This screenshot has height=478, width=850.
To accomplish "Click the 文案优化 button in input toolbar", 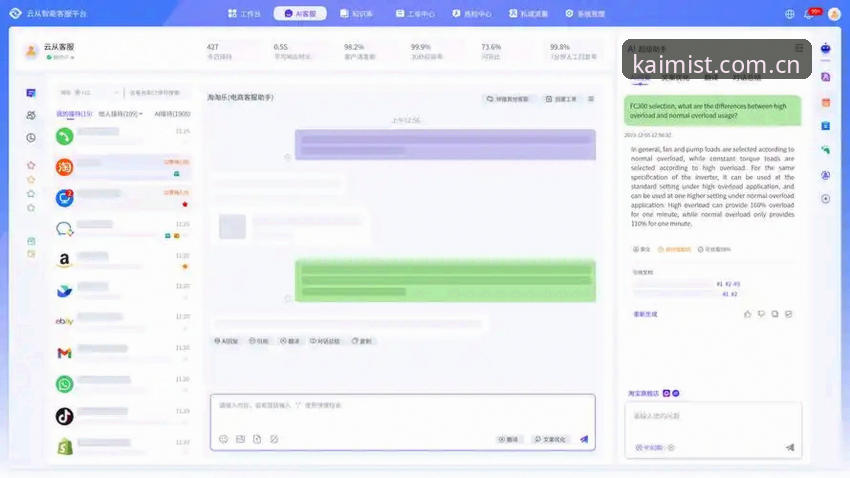I will [x=550, y=439].
